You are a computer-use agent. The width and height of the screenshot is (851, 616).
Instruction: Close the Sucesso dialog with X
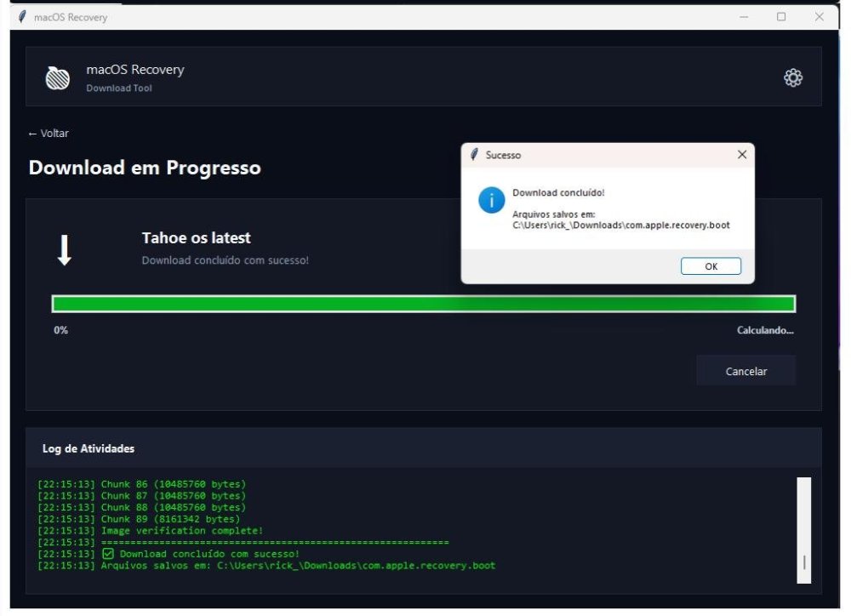point(742,155)
